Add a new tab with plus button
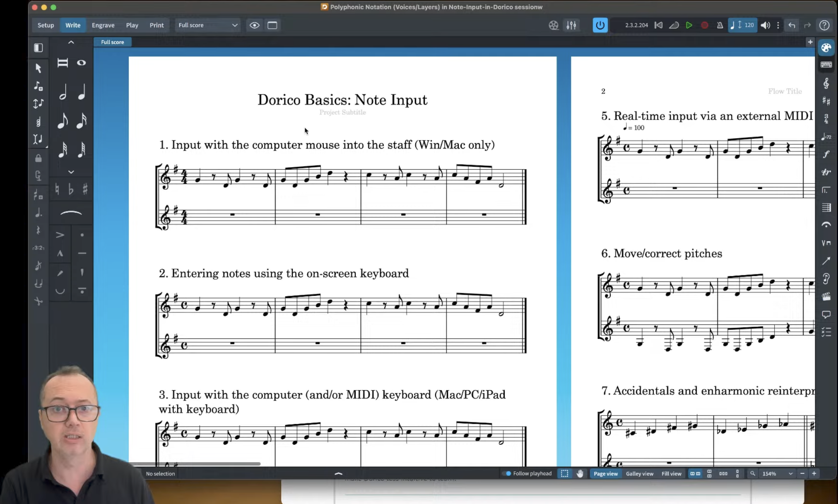The width and height of the screenshot is (838, 504). [x=810, y=42]
